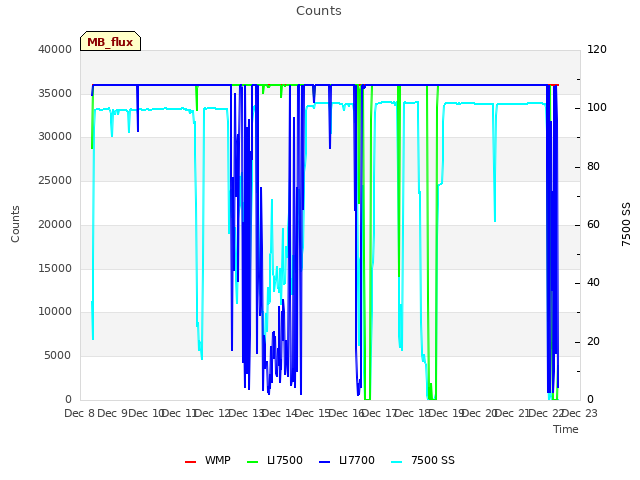
Task: Click the 30000 tick on left axis
Action: tap(55, 136)
